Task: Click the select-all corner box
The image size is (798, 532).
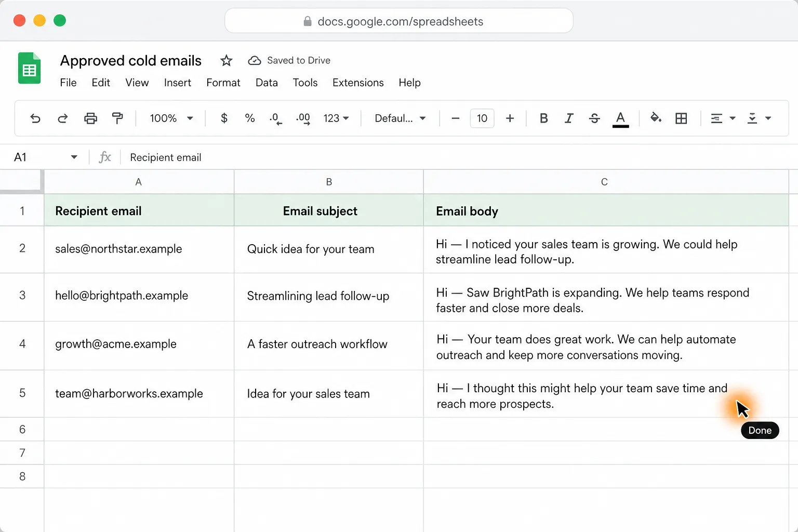Action: click(21, 181)
